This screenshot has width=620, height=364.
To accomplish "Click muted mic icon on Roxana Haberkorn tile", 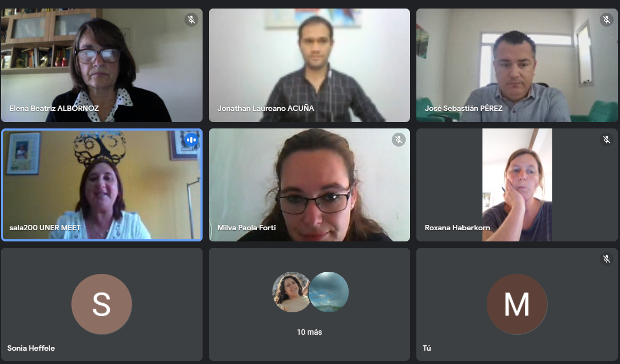I will [x=607, y=140].
